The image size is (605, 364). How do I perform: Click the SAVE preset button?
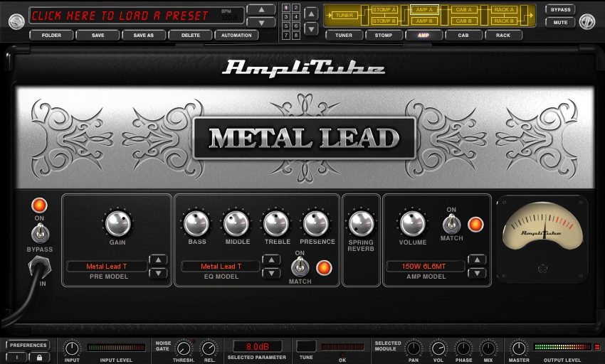click(98, 35)
